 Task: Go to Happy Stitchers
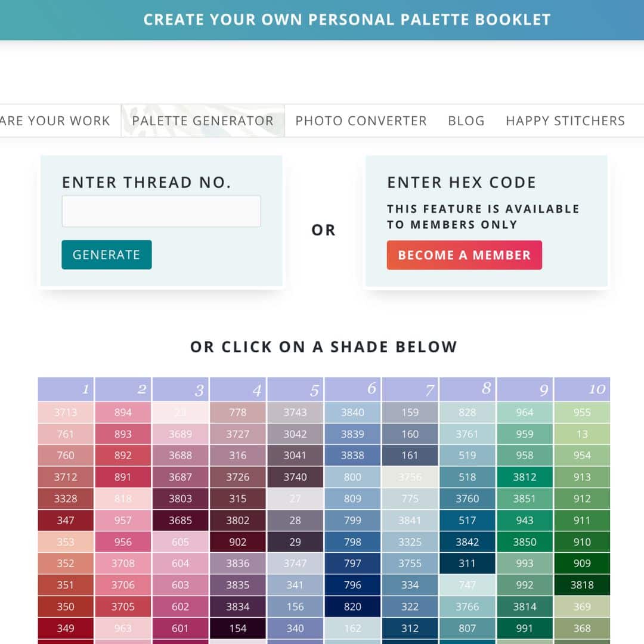pyautogui.click(x=565, y=120)
